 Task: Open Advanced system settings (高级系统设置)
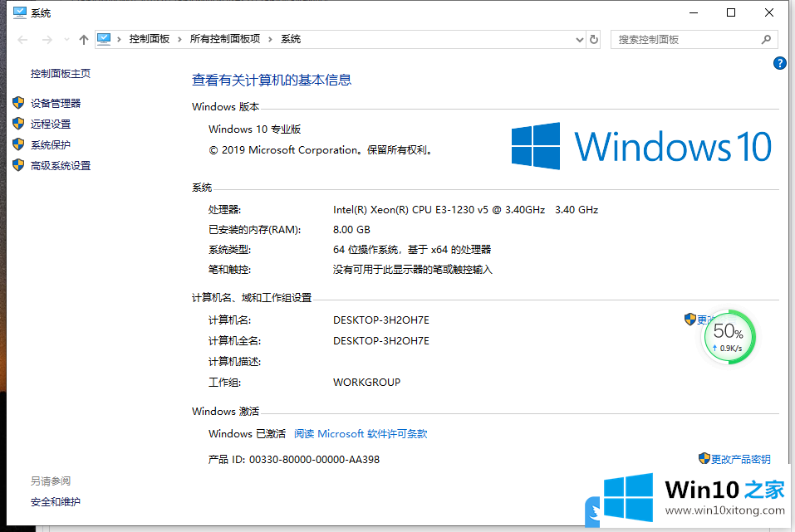61,166
